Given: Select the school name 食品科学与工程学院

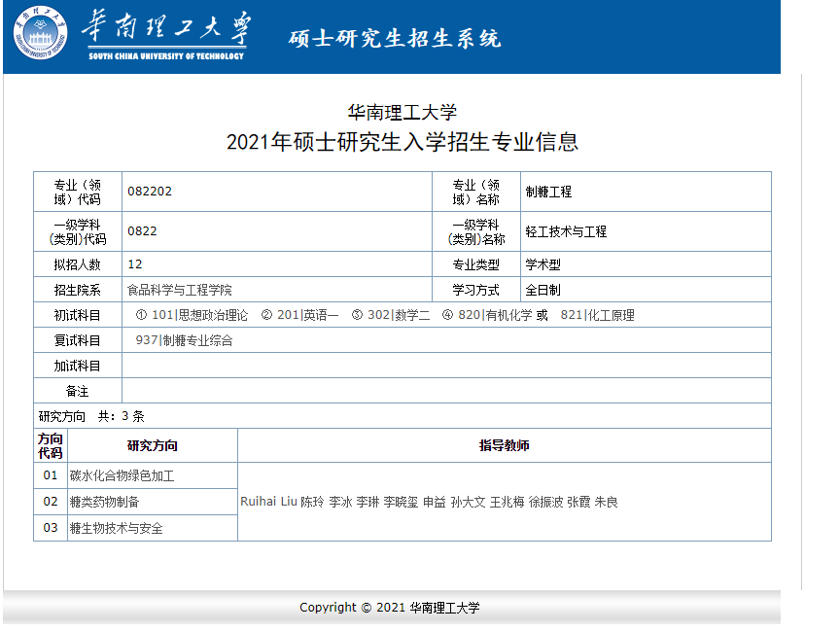Looking at the screenshot, I should [x=180, y=290].
